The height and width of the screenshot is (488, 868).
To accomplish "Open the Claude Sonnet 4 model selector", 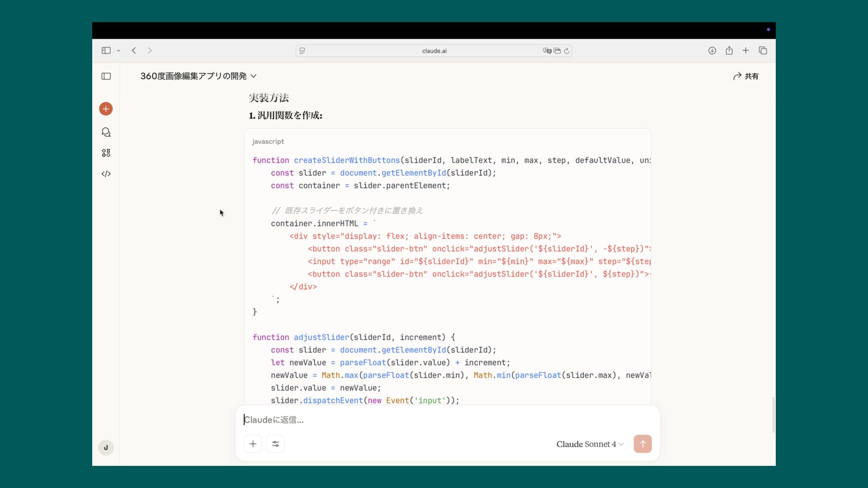I will [x=590, y=444].
